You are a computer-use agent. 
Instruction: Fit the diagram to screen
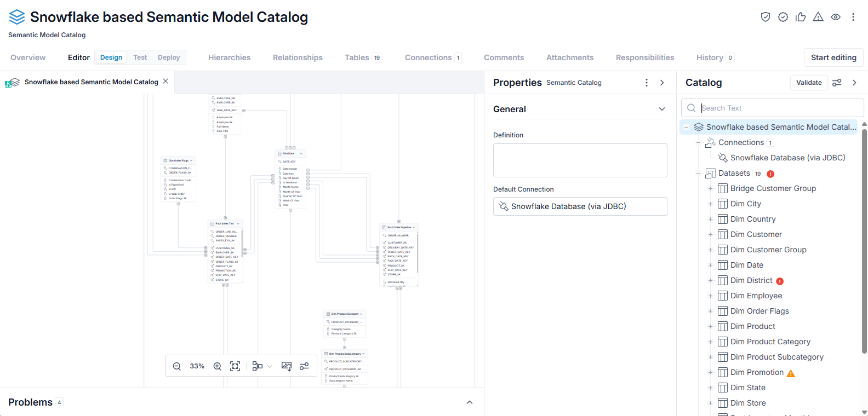point(235,366)
